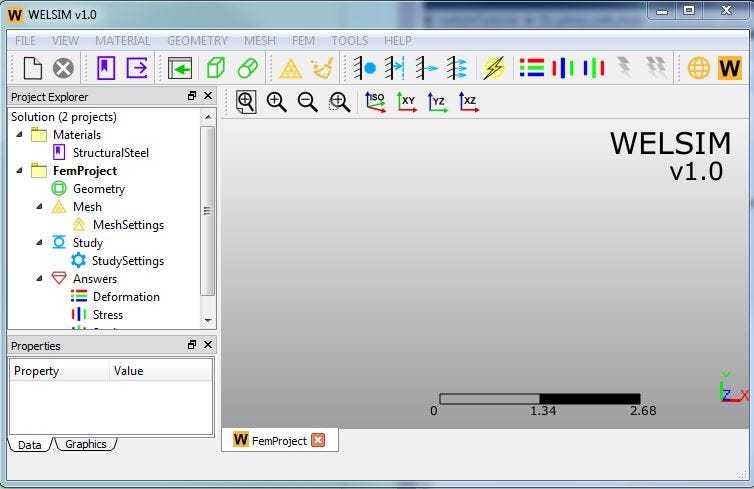The height and width of the screenshot is (489, 754).
Task: Select the Geometry tree item
Action: click(x=99, y=189)
